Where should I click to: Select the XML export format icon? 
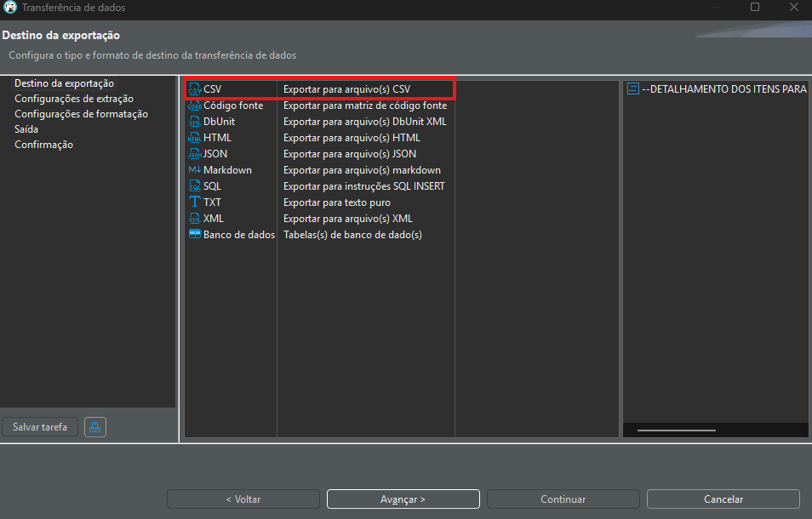click(x=194, y=219)
